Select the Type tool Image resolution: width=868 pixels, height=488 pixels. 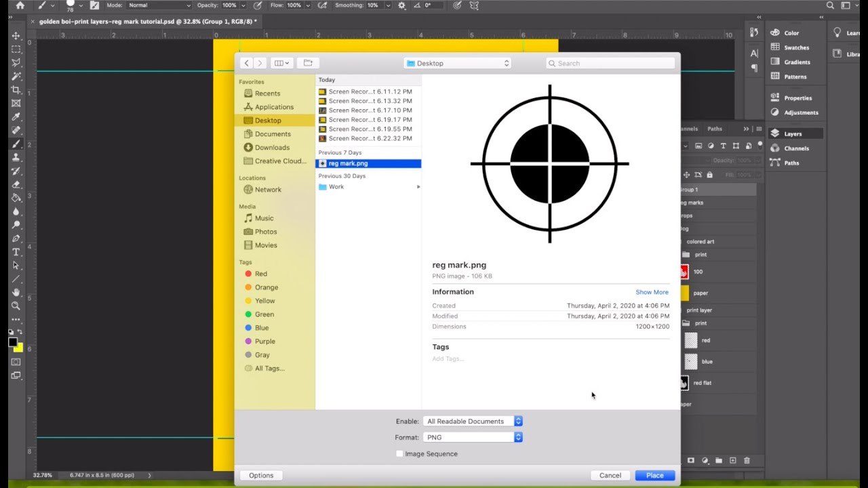16,252
